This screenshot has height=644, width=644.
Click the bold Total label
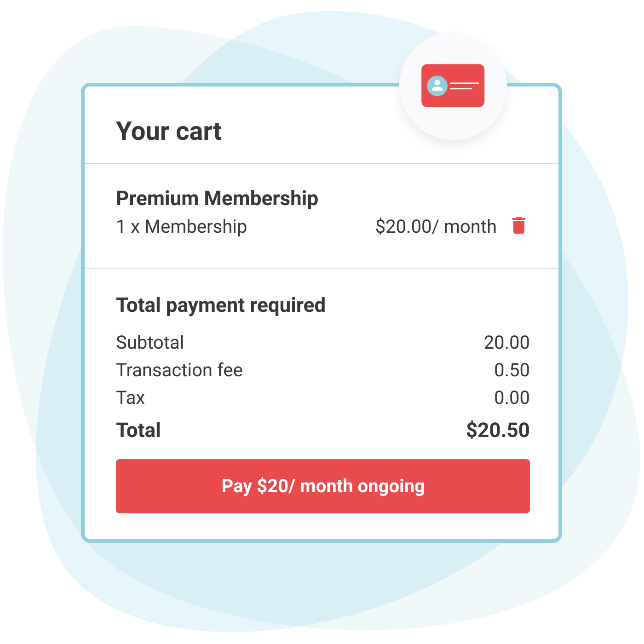[x=138, y=431]
